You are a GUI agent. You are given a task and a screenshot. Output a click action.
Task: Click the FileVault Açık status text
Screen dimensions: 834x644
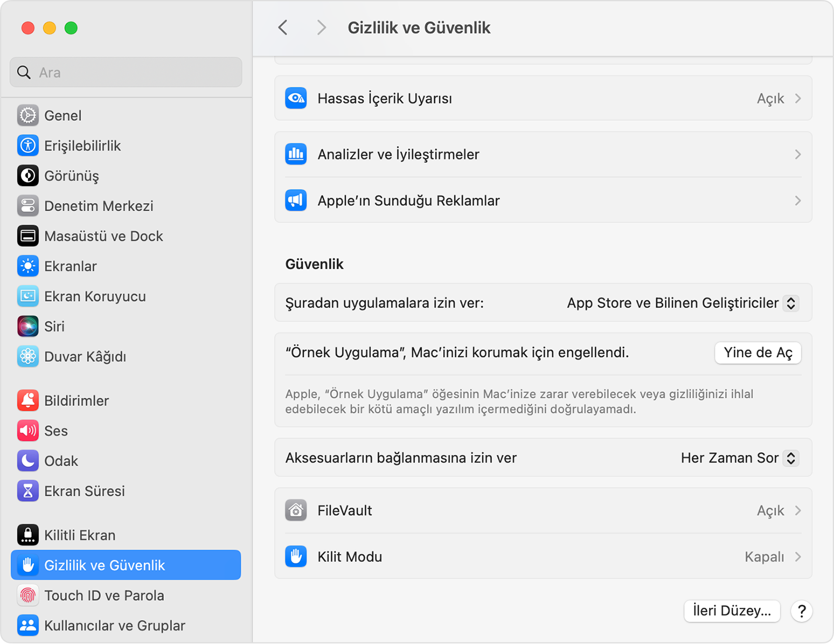pos(770,510)
